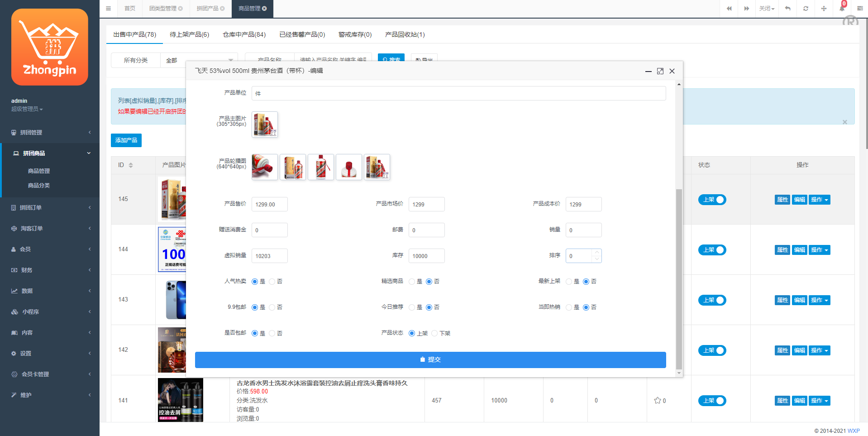Maximize the product edit dialog
This screenshot has height=436, width=868.
[x=660, y=71]
